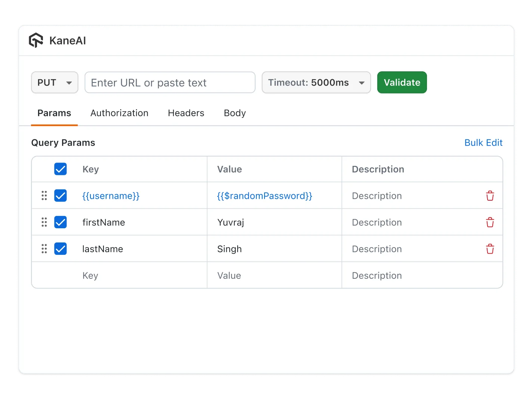
Task: Switch to the Authorization tab
Action: coord(119,113)
